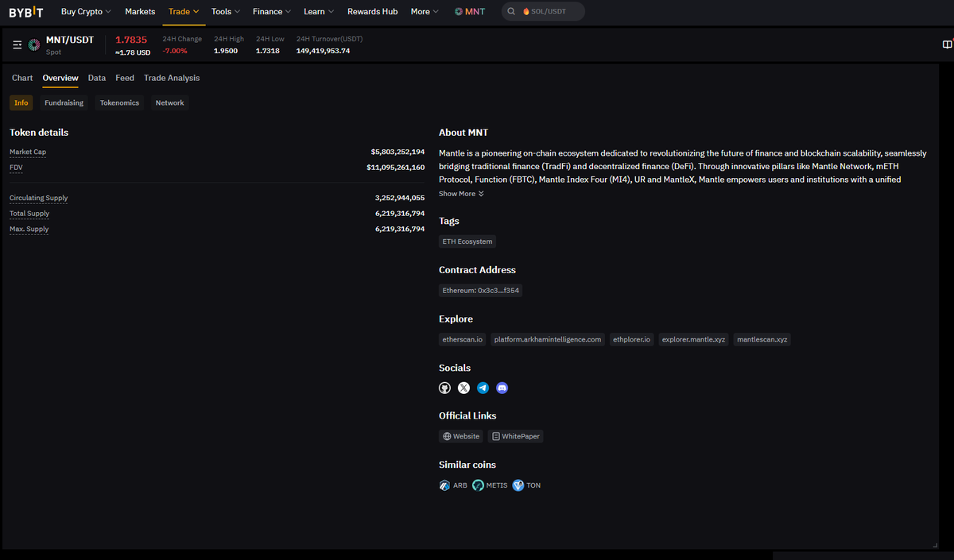This screenshot has width=954, height=560.
Task: Select the Info sub-tab
Action: click(21, 102)
